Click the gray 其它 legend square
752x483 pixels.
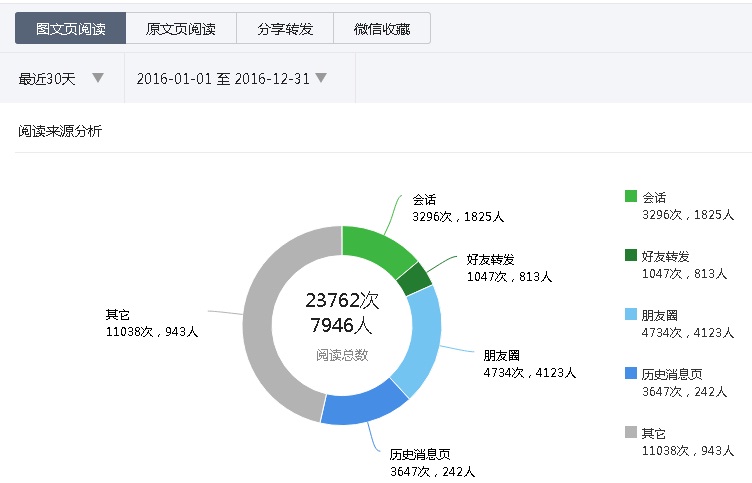pos(630,432)
